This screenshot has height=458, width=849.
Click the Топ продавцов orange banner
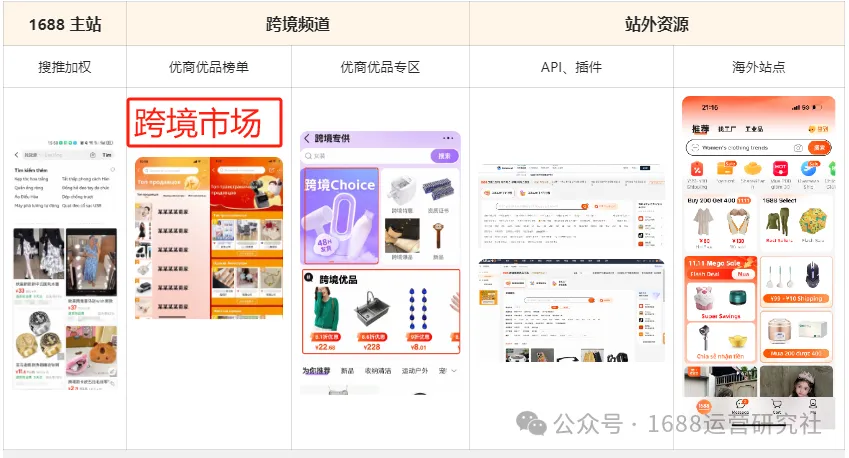(172, 178)
